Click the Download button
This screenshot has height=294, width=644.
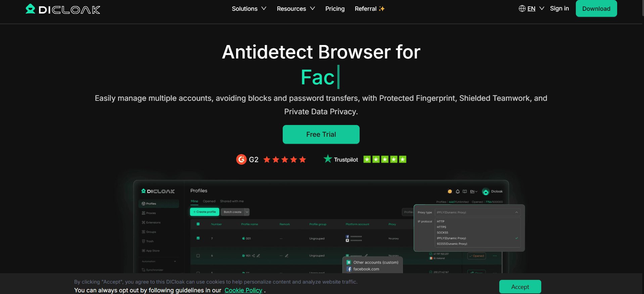(x=596, y=8)
